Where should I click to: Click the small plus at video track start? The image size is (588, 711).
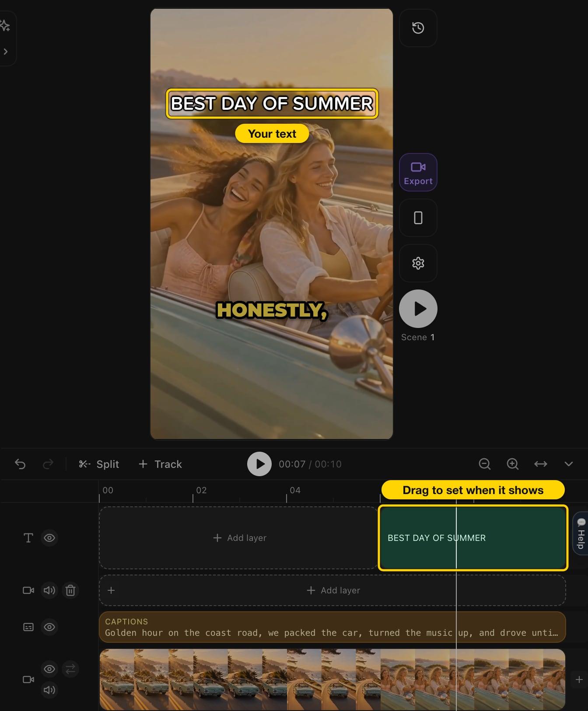tap(111, 590)
